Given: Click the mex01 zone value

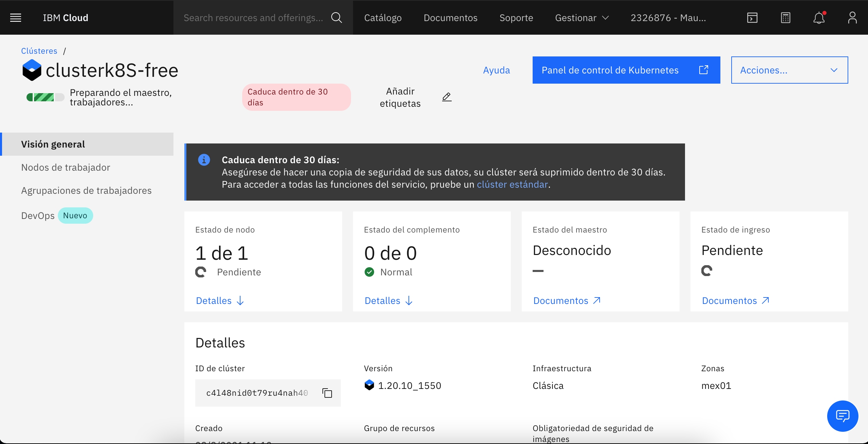Looking at the screenshot, I should [716, 386].
